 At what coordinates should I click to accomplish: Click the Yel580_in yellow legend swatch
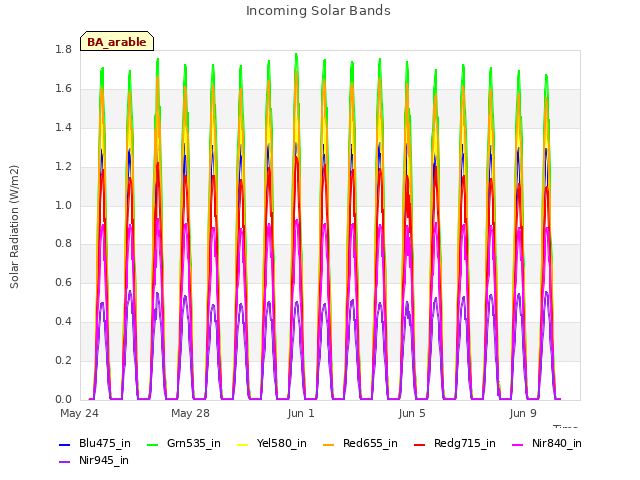[242, 444]
